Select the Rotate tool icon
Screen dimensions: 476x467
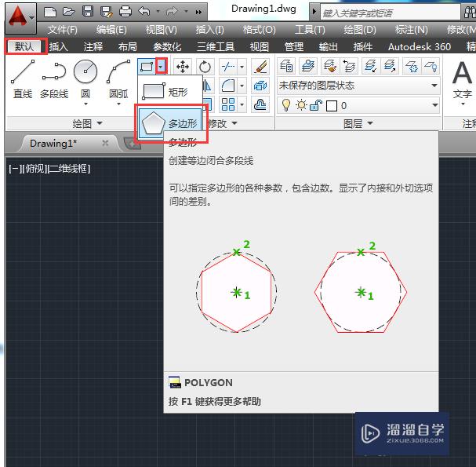[x=205, y=67]
